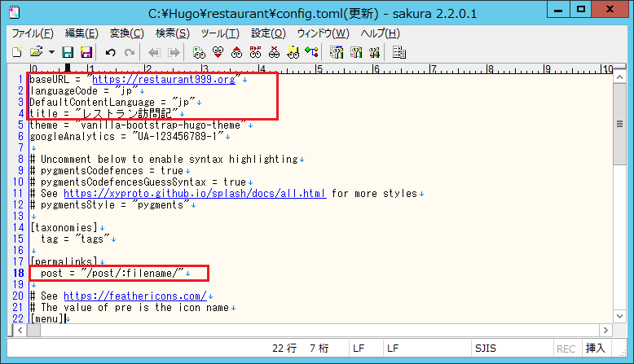This screenshot has height=364, width=634.
Task: Click the 'tag = "tags"' line
Action: pyautogui.click(x=75, y=239)
